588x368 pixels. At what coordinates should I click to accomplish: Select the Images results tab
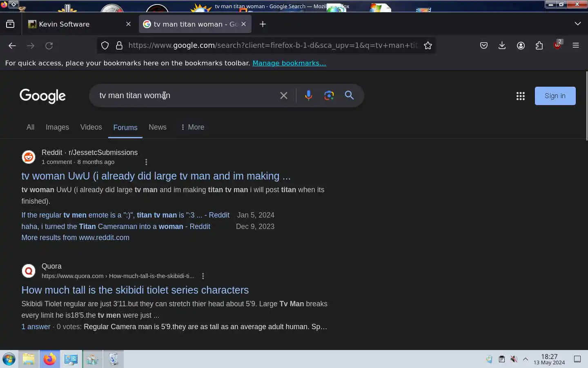click(57, 127)
